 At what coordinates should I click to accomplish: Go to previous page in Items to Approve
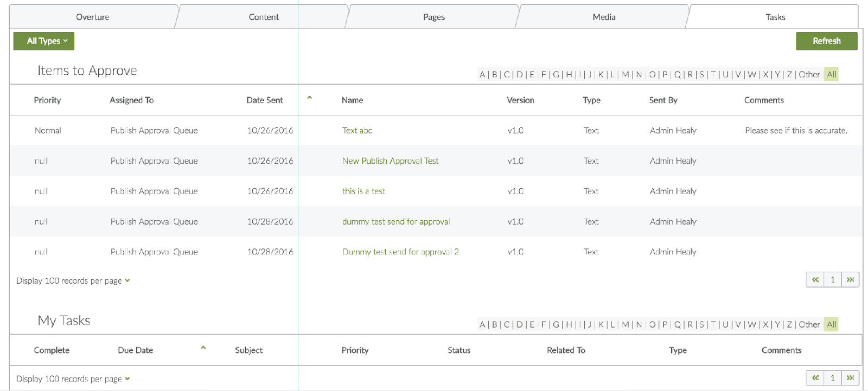tap(815, 280)
